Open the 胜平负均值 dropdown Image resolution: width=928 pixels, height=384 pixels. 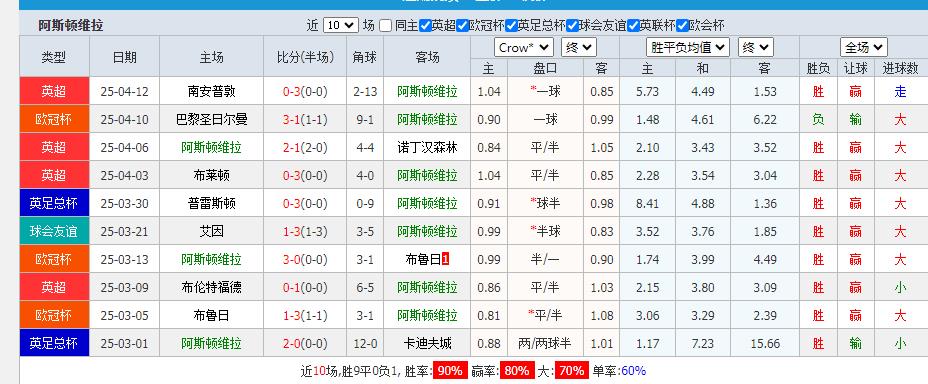coord(688,47)
